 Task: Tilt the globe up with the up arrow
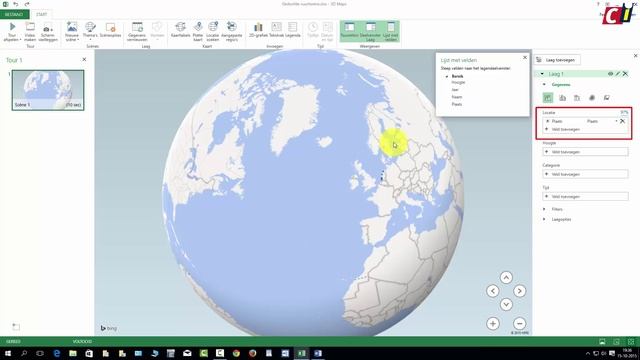[506, 278]
